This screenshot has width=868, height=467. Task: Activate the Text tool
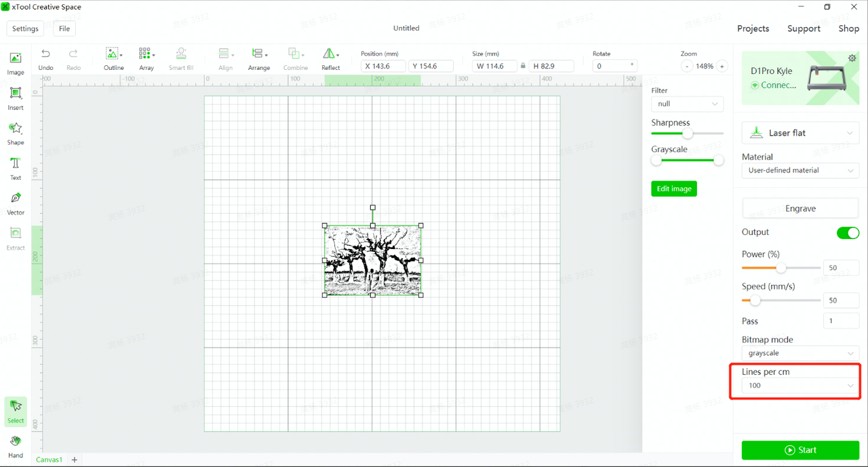16,168
